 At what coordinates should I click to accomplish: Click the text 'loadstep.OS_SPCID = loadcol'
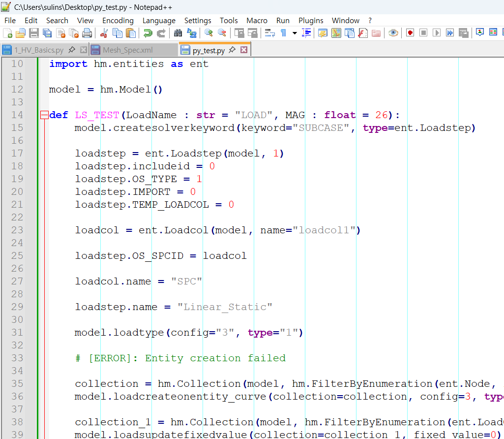pos(161,256)
